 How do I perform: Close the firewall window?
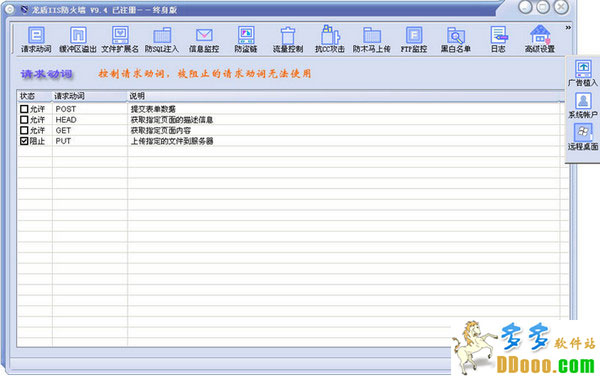tap(561, 7)
